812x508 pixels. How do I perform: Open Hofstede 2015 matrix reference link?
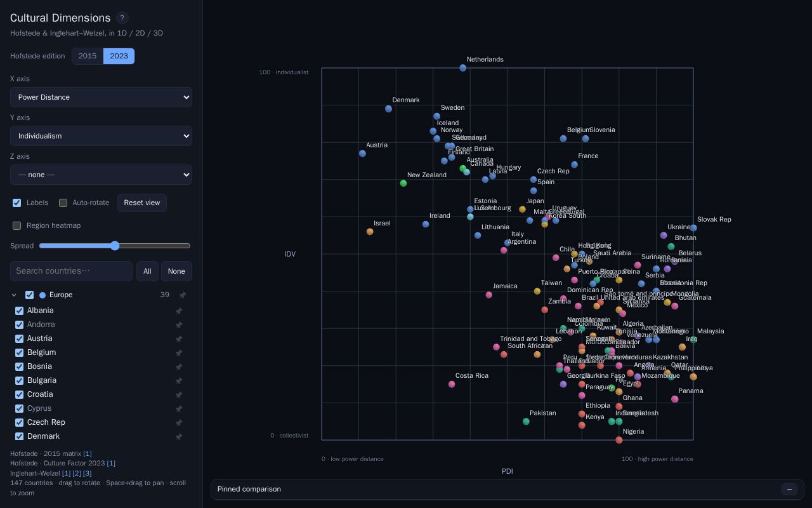click(x=88, y=453)
